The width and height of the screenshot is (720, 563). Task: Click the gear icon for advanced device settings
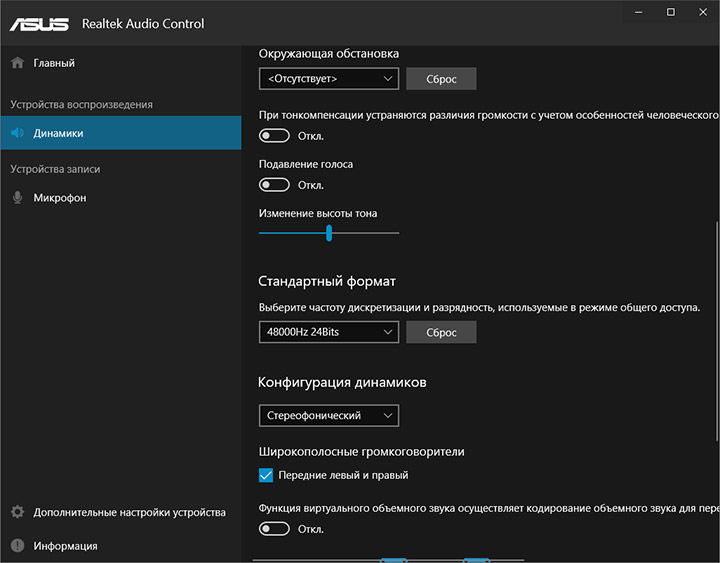coord(17,512)
